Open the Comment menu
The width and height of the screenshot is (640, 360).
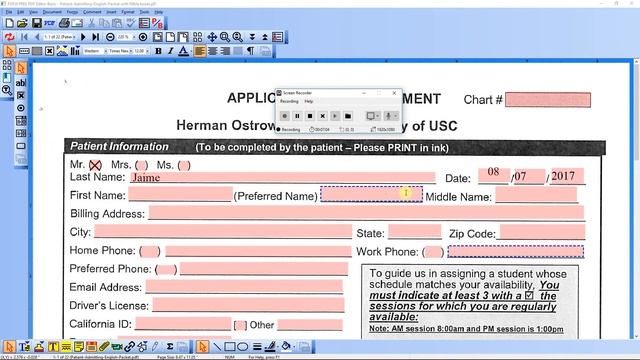pyautogui.click(x=92, y=12)
